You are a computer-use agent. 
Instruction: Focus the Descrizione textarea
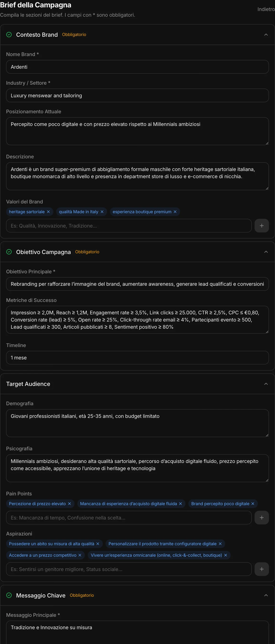137,176
